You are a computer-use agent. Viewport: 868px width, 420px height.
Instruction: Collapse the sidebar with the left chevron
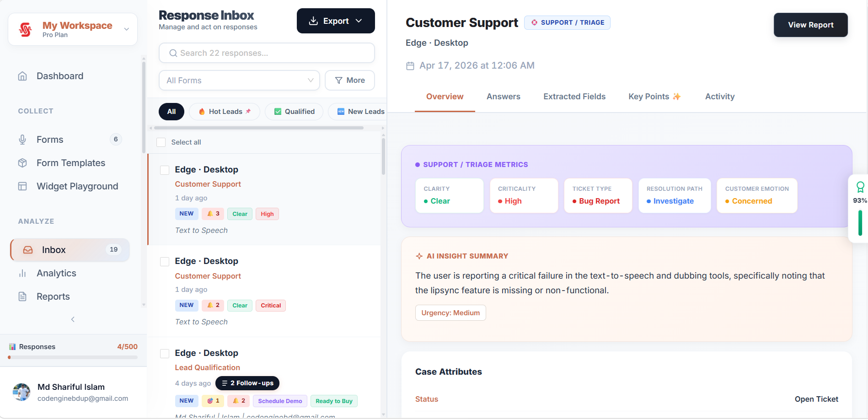[x=73, y=319]
